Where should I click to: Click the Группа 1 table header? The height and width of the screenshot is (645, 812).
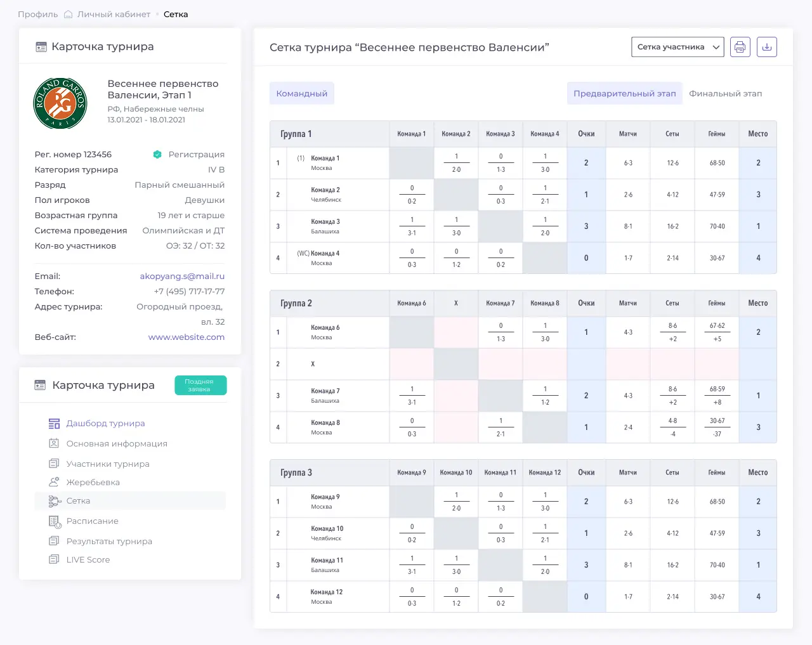click(x=296, y=134)
